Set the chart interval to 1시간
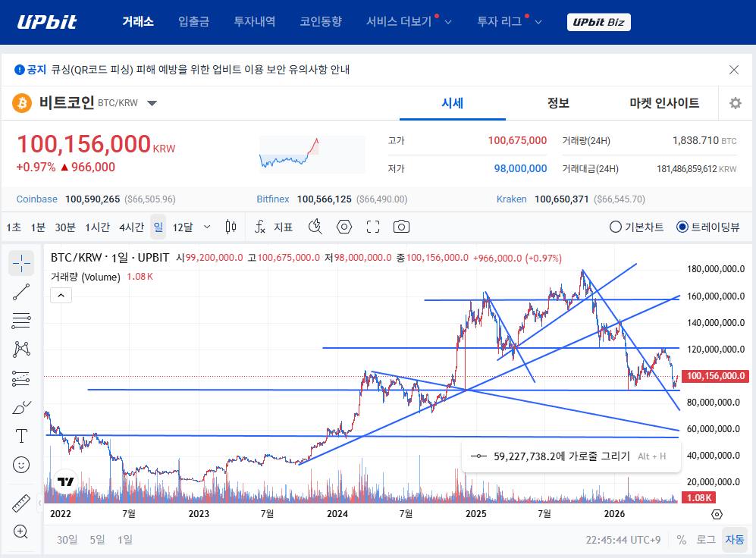This screenshot has width=756, height=558. [x=97, y=227]
